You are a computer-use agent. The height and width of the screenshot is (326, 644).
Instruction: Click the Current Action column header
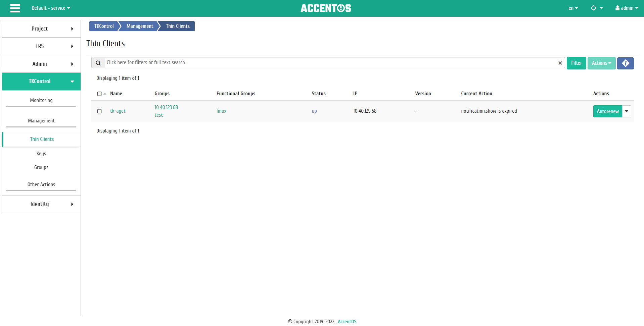coord(476,94)
